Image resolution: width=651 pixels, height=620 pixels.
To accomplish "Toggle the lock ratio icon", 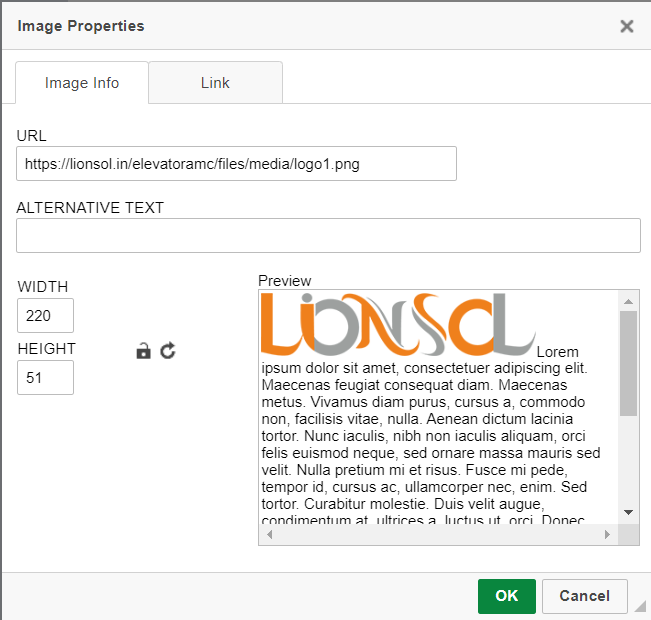I will point(143,351).
